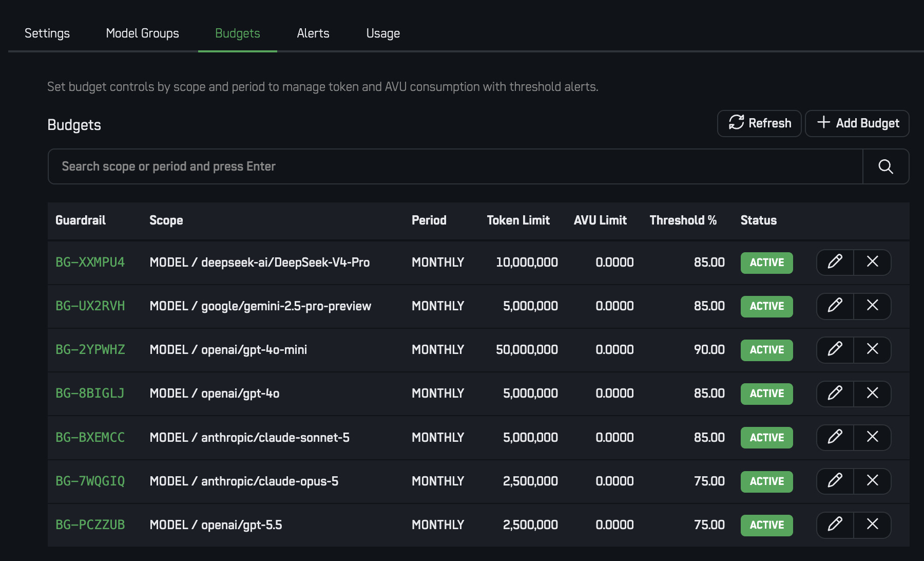Refresh the budgets list

coord(759,123)
